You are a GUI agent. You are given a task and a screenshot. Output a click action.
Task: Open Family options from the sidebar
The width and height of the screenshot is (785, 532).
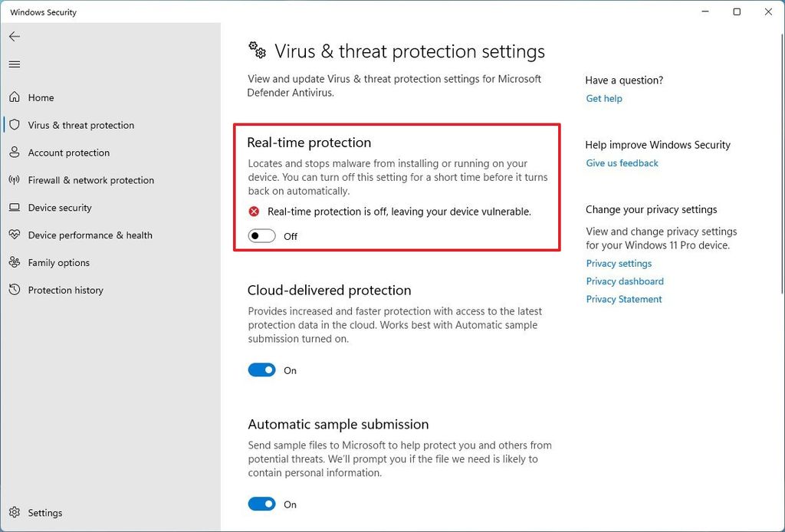[14, 263]
